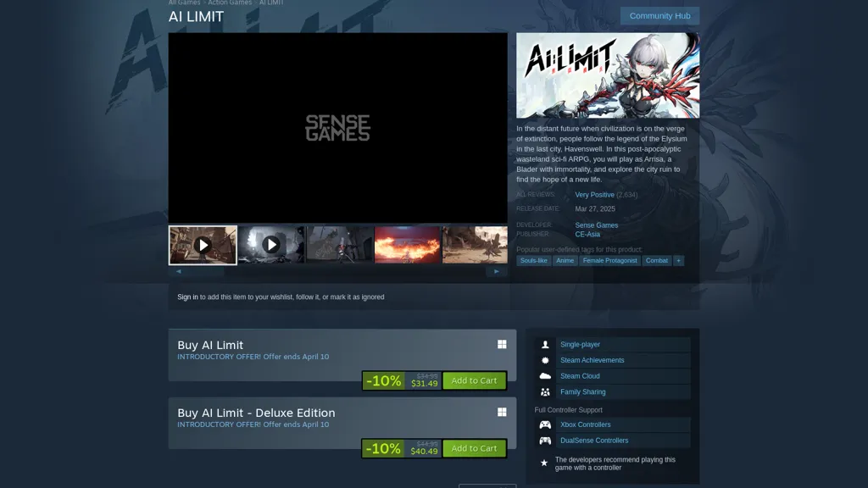This screenshot has height=488, width=868.
Task: Open the CE-Asia publisher link
Action: (587, 234)
